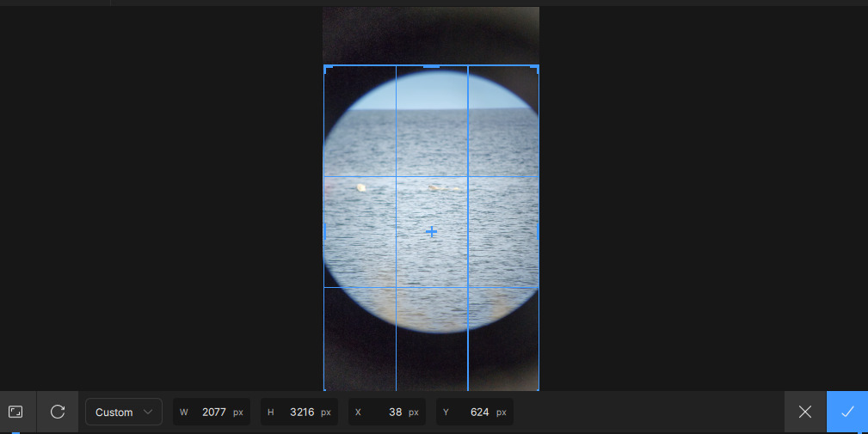
Task: Confirm the crop with the checkmark button
Action: tap(847, 412)
